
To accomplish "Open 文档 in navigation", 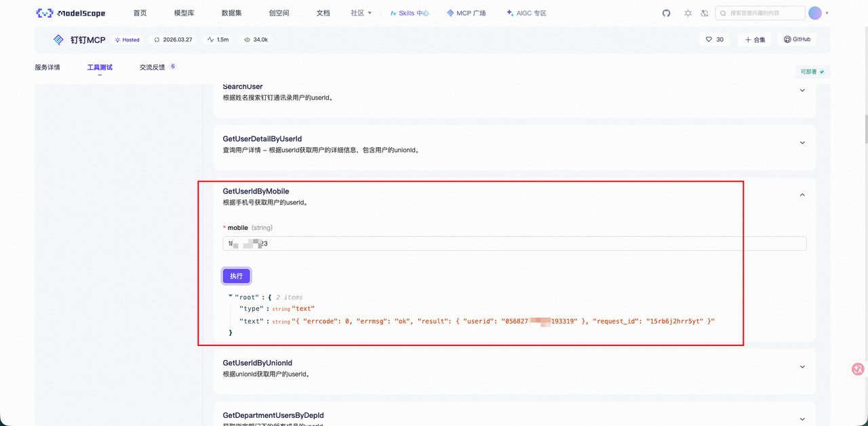I will [323, 13].
